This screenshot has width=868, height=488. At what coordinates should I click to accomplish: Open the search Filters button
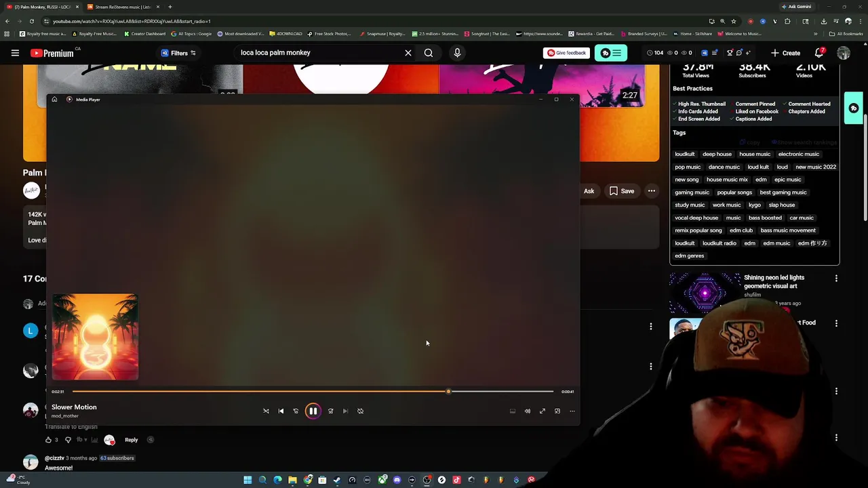pos(178,53)
